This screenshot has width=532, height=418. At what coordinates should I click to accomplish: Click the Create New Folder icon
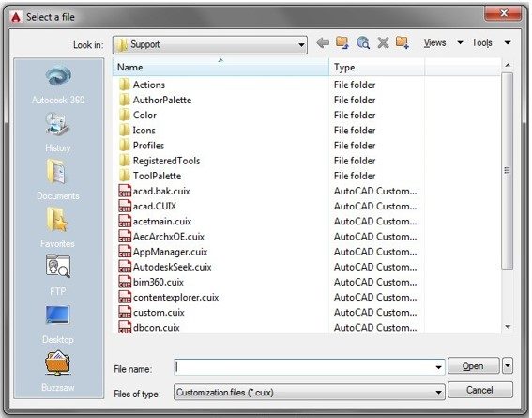click(x=403, y=43)
